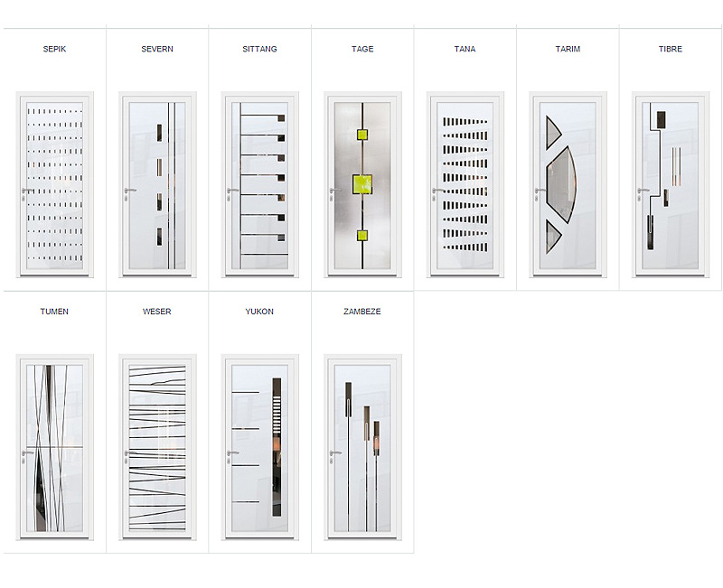Click the TIBRE model name
The height and width of the screenshot is (588, 723).
pyautogui.click(x=670, y=49)
